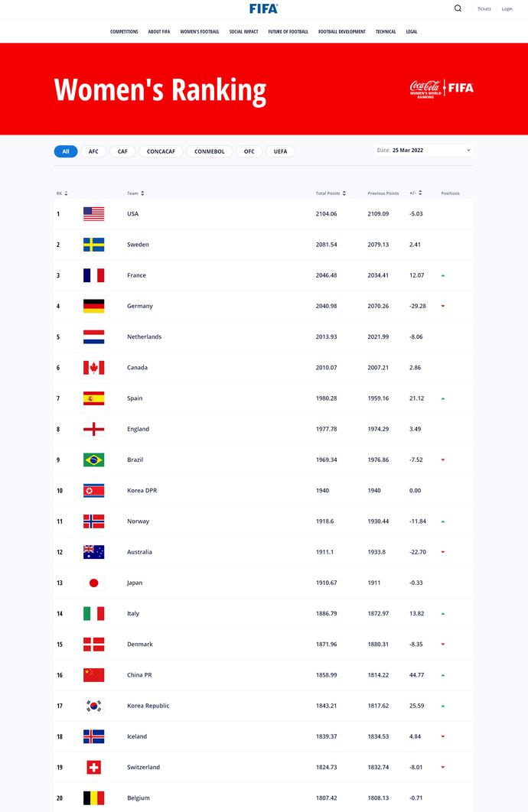Open the ranking date dropdown
The height and width of the screenshot is (812, 528).
coord(423,151)
